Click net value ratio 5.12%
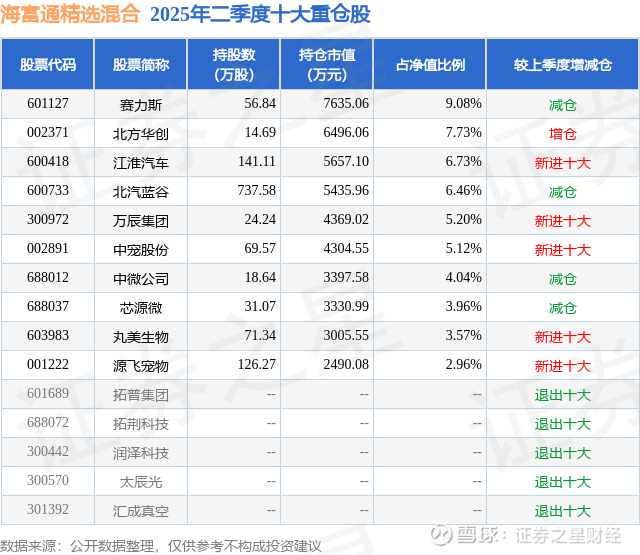 point(463,249)
